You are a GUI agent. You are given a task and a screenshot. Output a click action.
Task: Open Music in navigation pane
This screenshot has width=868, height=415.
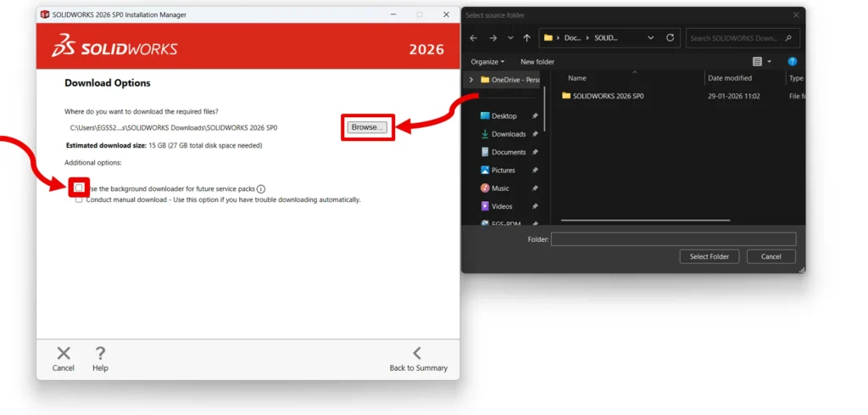click(x=495, y=188)
